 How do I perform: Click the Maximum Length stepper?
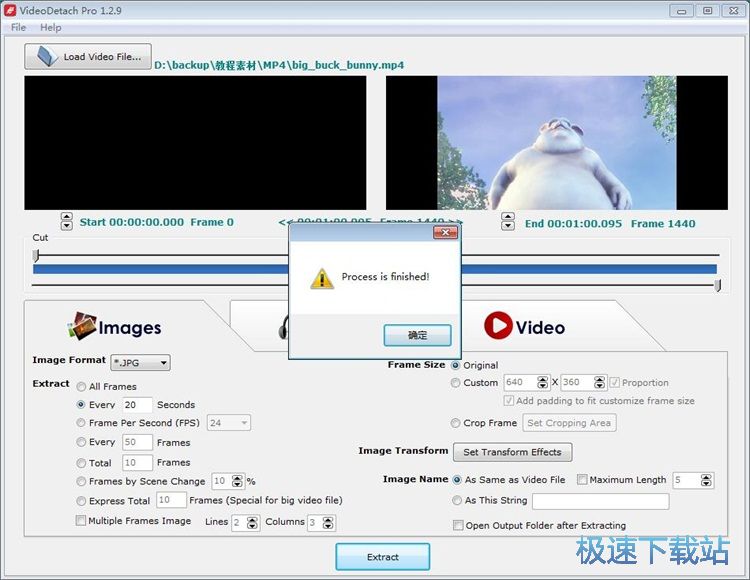(706, 480)
